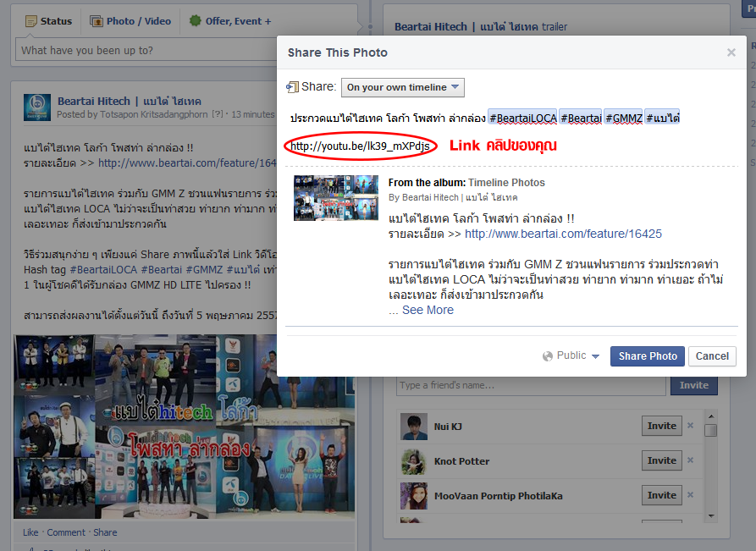Click MooVaan Porntip PhotilaKa profile picture

pos(414,496)
